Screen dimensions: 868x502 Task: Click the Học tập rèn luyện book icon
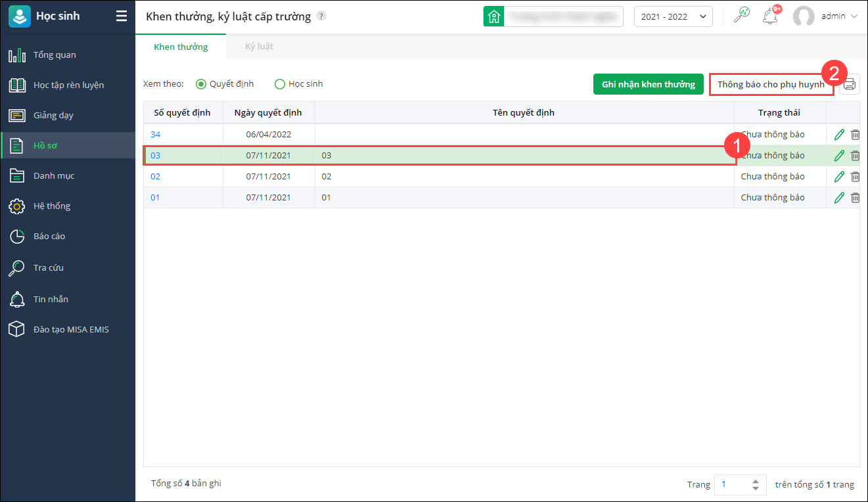(17, 85)
